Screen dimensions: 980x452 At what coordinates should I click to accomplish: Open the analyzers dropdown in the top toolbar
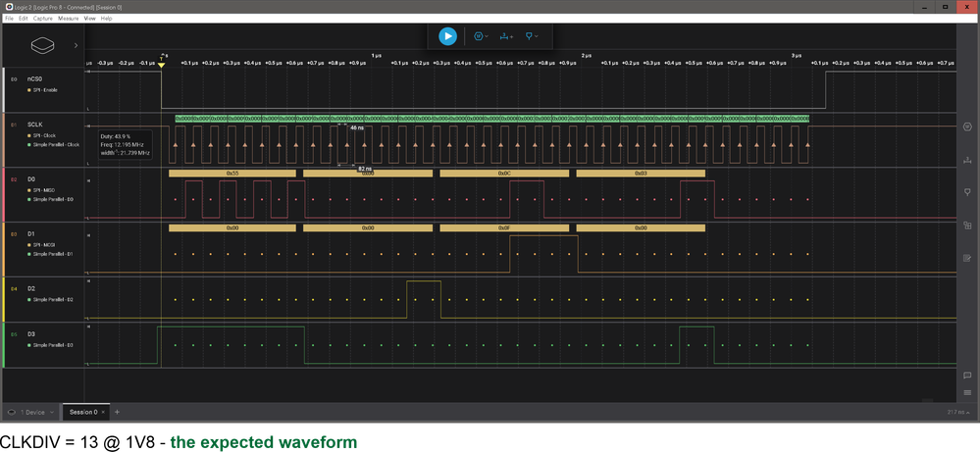pos(482,36)
